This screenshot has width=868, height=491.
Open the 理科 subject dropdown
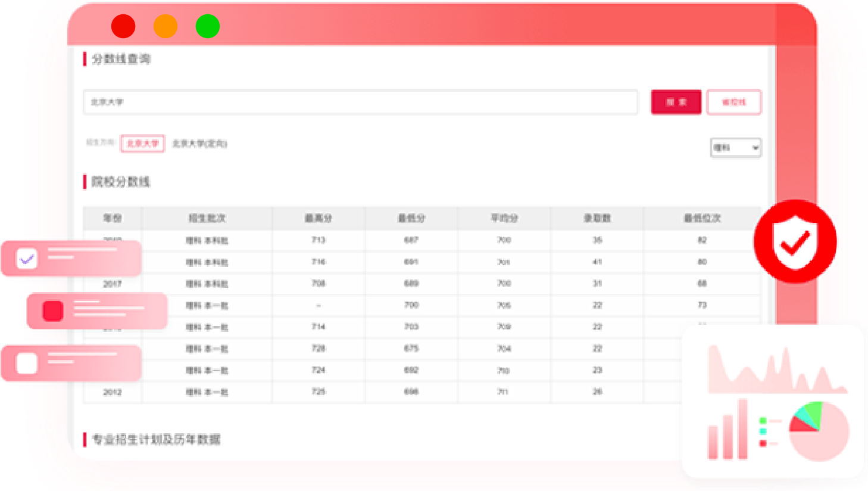point(736,148)
